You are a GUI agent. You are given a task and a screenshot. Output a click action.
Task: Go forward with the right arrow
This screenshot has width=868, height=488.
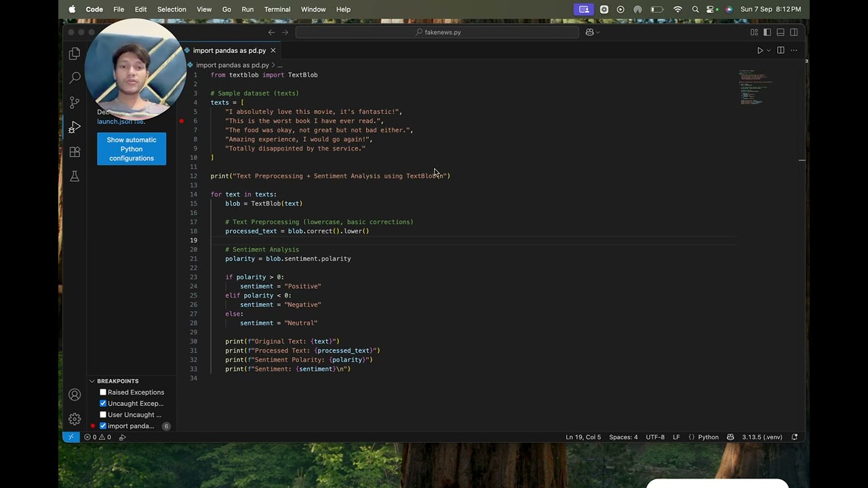pyautogui.click(x=285, y=32)
